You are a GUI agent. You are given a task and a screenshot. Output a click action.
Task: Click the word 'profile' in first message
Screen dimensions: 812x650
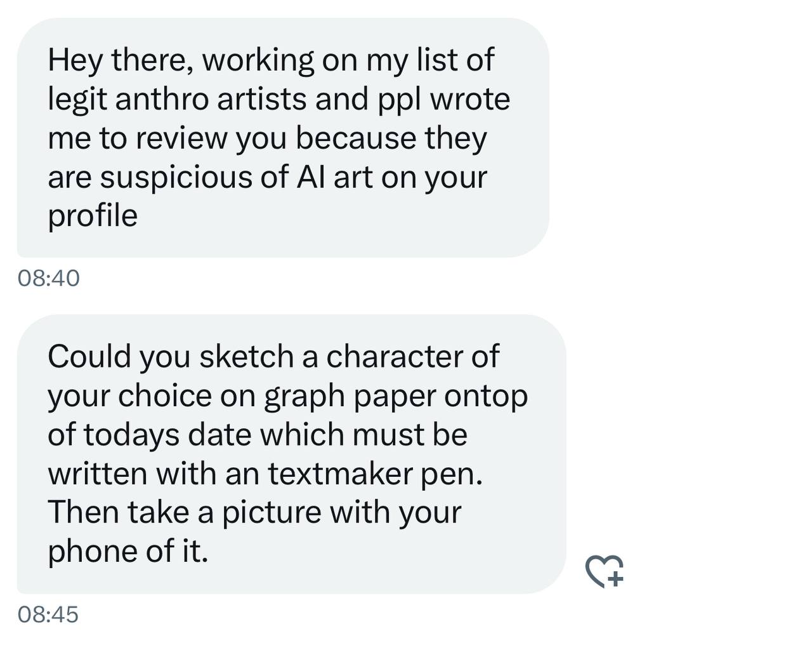click(93, 216)
